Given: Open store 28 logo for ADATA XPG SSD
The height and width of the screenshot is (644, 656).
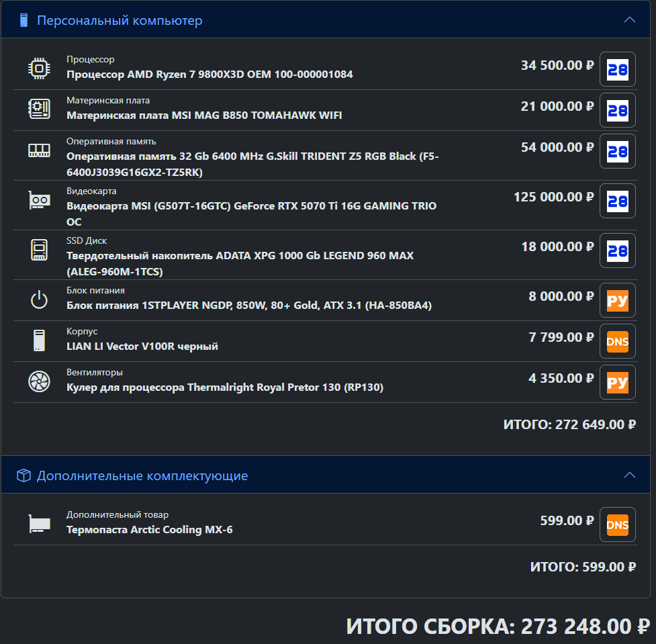Looking at the screenshot, I should [618, 251].
